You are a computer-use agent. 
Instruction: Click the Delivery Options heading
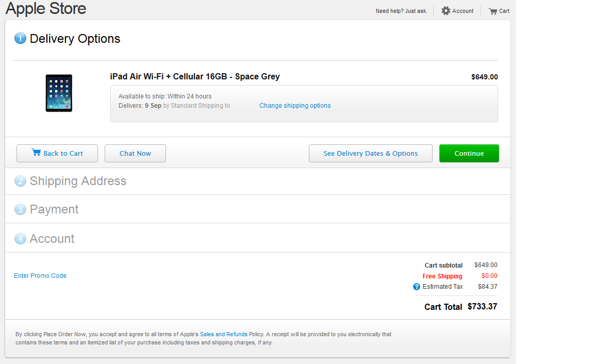(75, 39)
